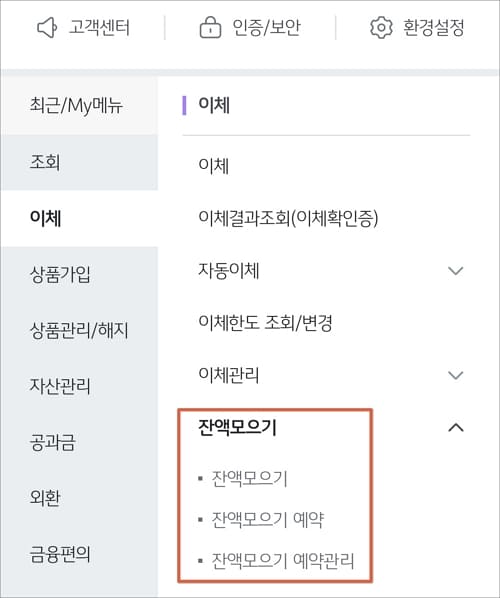Open 이체한도 조회/변경 menu item

(265, 323)
